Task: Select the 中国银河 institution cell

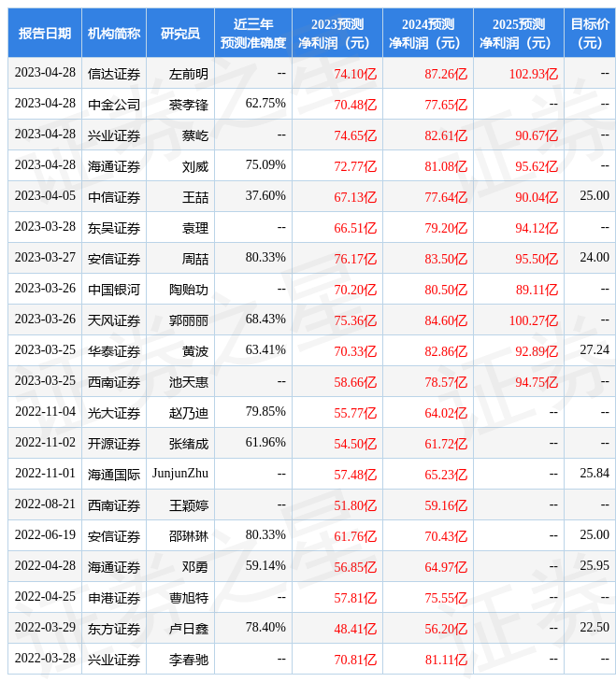Action: tap(114, 291)
